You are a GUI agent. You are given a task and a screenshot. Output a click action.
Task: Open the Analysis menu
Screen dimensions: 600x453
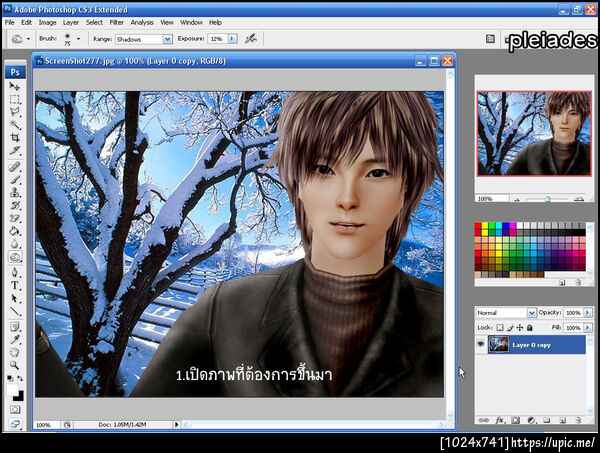click(142, 23)
